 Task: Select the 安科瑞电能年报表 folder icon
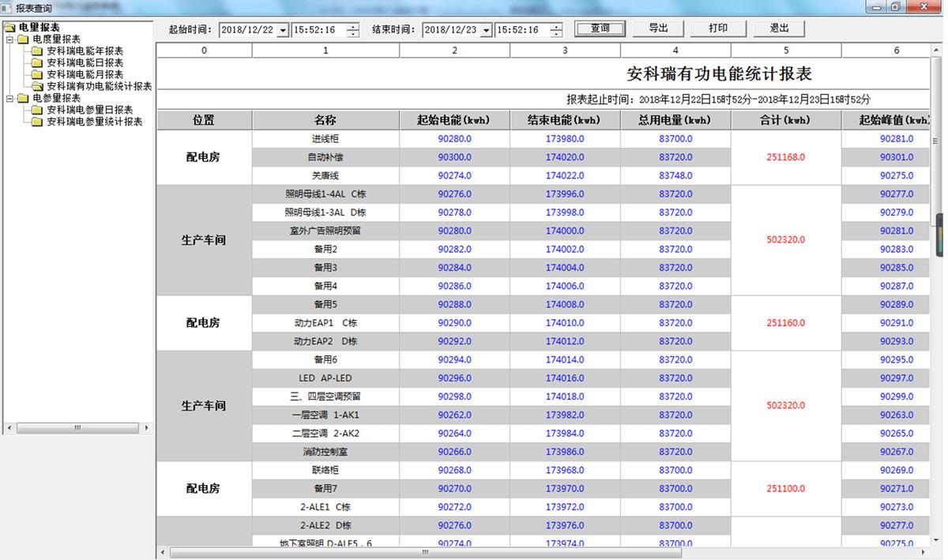coord(36,51)
